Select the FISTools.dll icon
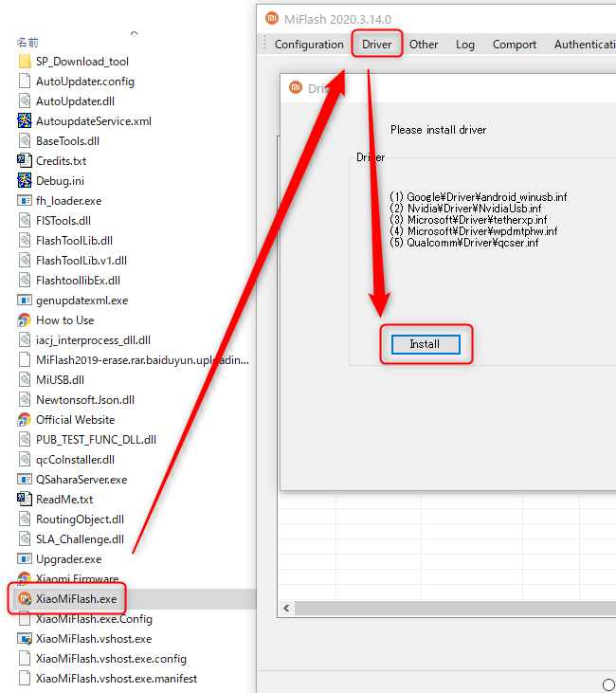Screen dimensions: 616x693 click(x=25, y=220)
